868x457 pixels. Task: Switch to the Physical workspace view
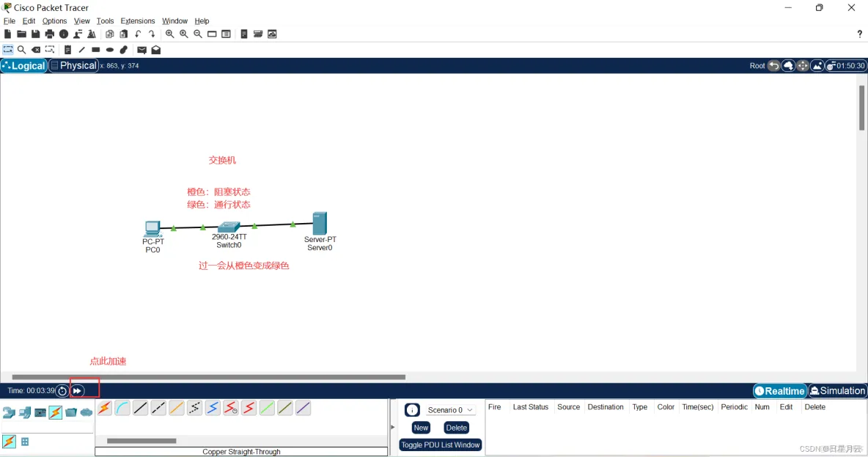(x=73, y=65)
